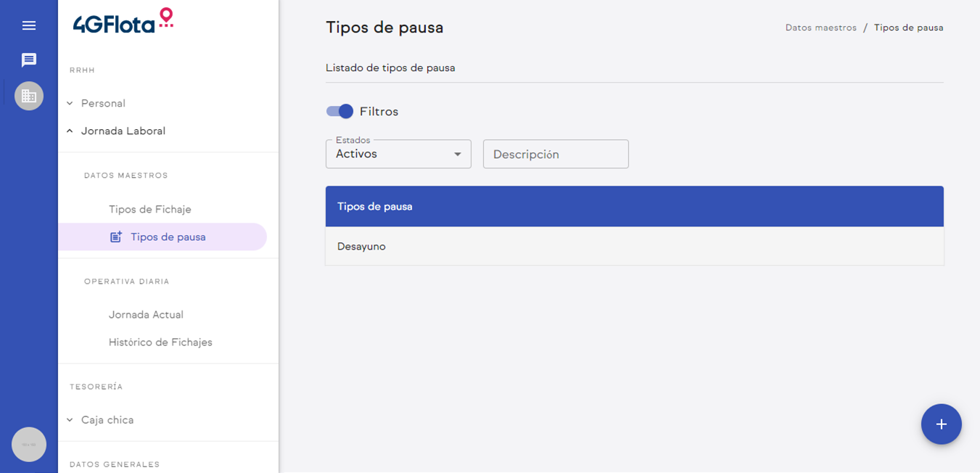Collapse the Jornada Laboral section
Screen dimensions: 980x473
123,131
